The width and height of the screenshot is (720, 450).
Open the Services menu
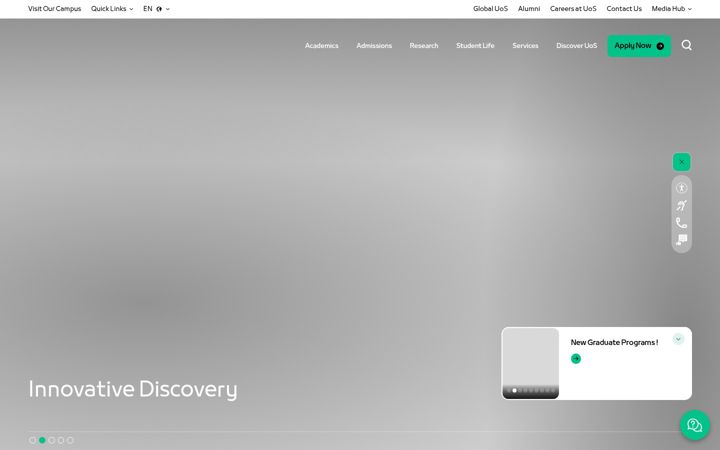(525, 45)
